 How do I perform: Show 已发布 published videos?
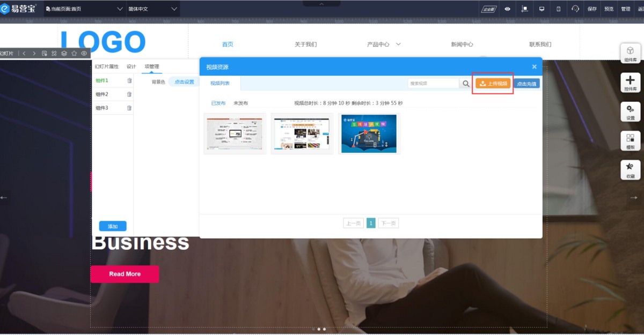tap(218, 103)
